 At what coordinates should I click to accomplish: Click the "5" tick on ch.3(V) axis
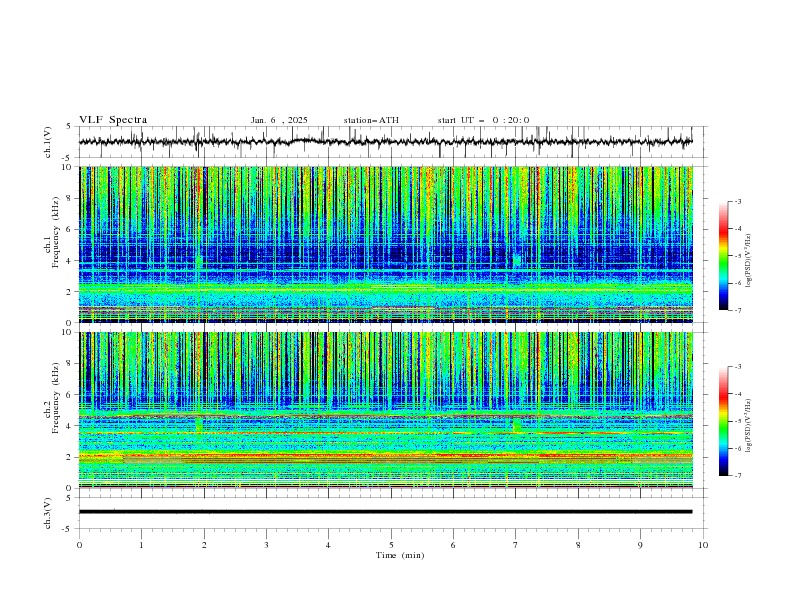(69, 498)
